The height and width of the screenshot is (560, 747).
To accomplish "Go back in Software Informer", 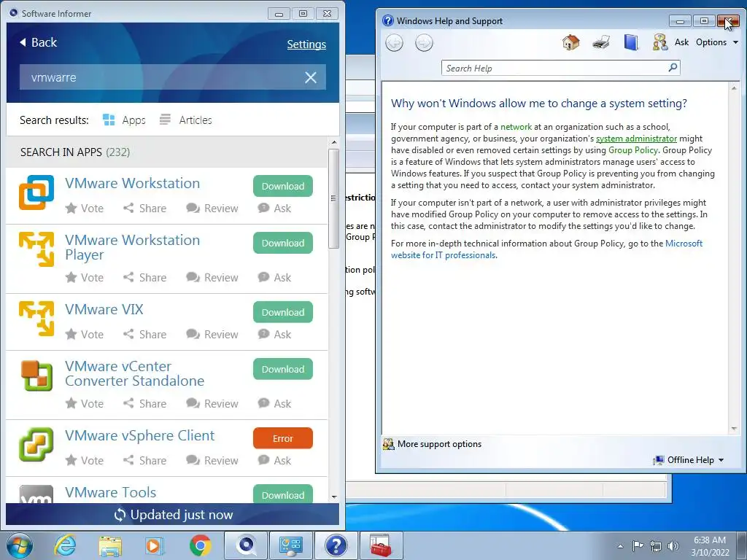I will [38, 42].
